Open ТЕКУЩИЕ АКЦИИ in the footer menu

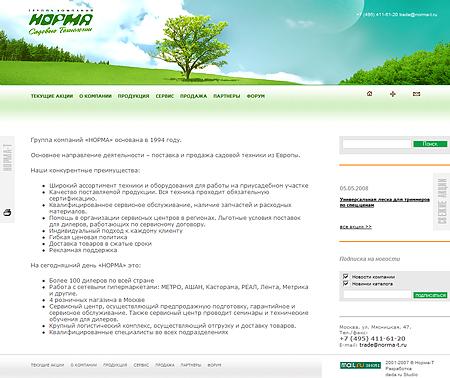[x=47, y=365]
